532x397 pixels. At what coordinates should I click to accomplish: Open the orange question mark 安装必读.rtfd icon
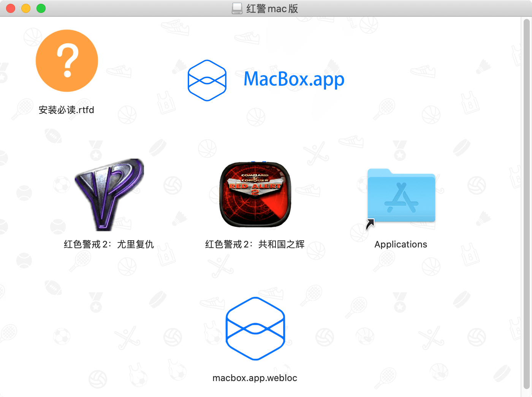point(67,61)
